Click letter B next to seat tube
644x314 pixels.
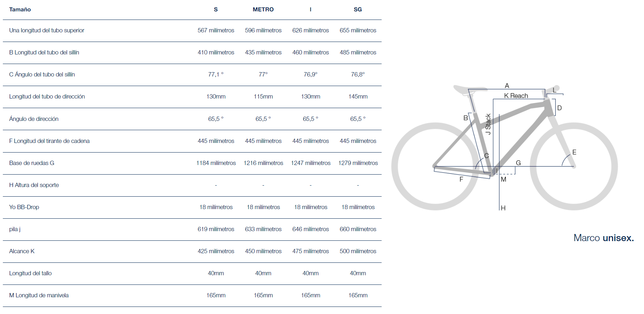coord(466,118)
